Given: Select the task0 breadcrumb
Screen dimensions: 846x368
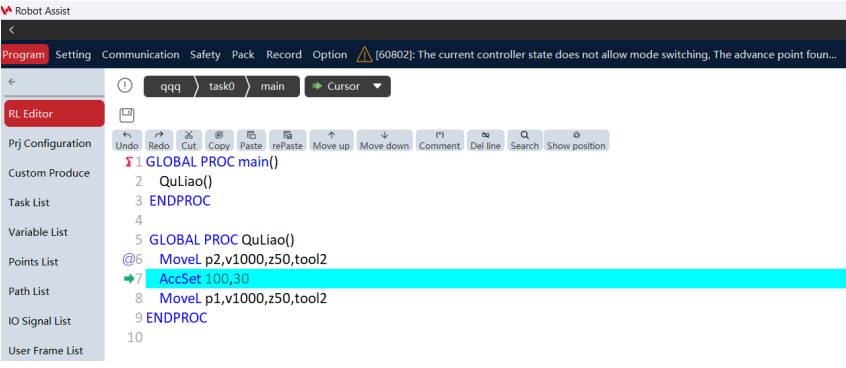Looking at the screenshot, I should coord(221,86).
